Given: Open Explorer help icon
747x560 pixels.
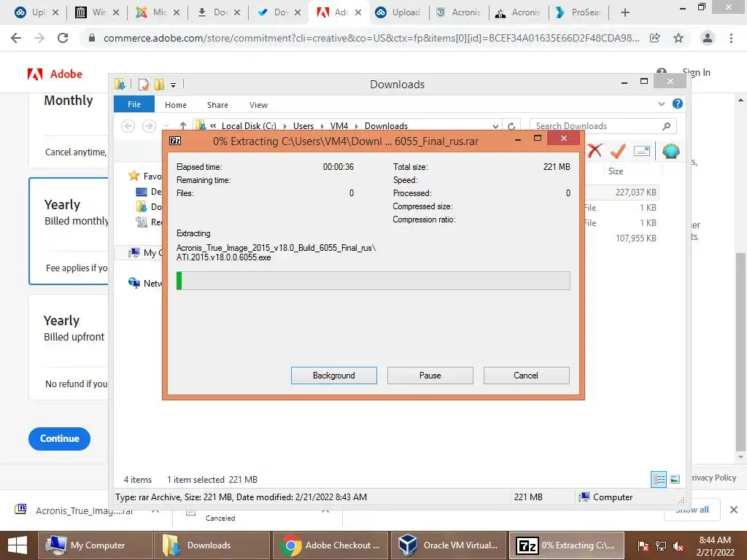Looking at the screenshot, I should click(678, 104).
